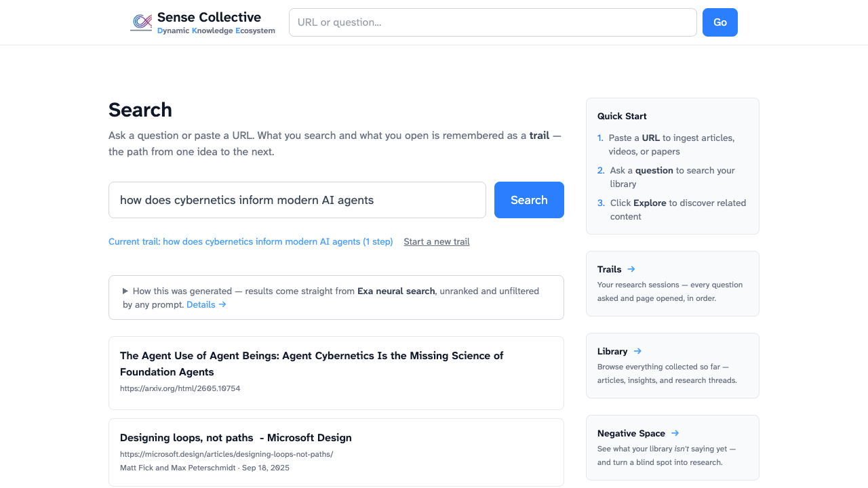This screenshot has width=868, height=488.
Task: Click the Negative Space arrow icon
Action: (675, 433)
